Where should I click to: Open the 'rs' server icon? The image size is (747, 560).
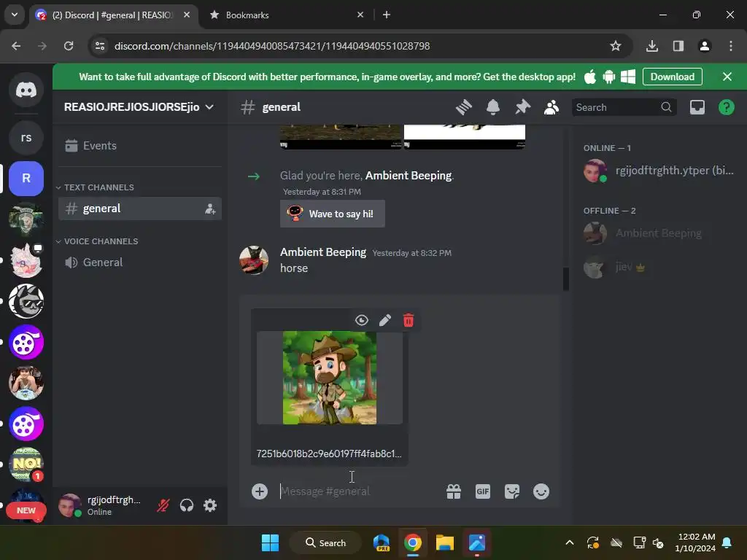[26, 138]
